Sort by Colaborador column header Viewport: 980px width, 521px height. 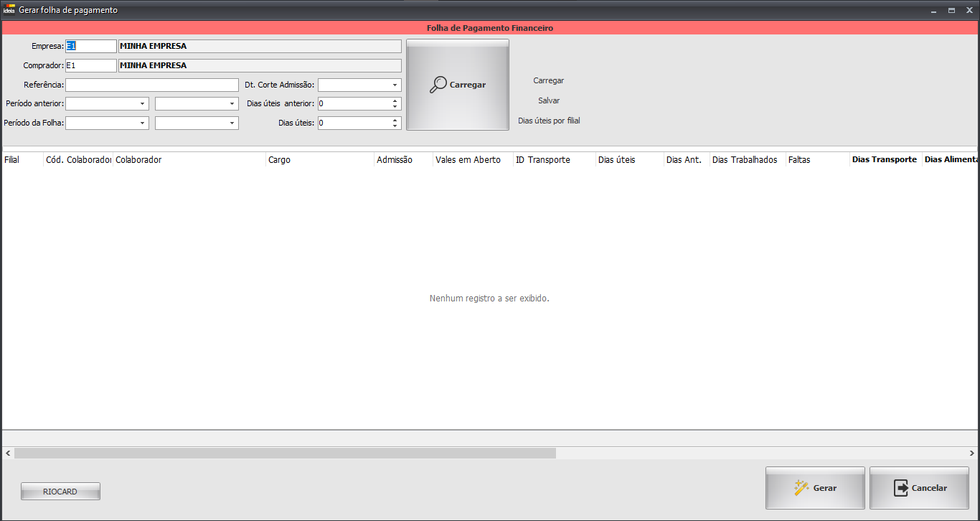(x=189, y=160)
